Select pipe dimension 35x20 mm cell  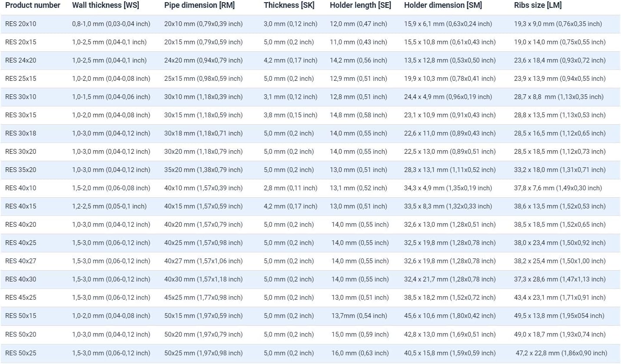point(203,170)
